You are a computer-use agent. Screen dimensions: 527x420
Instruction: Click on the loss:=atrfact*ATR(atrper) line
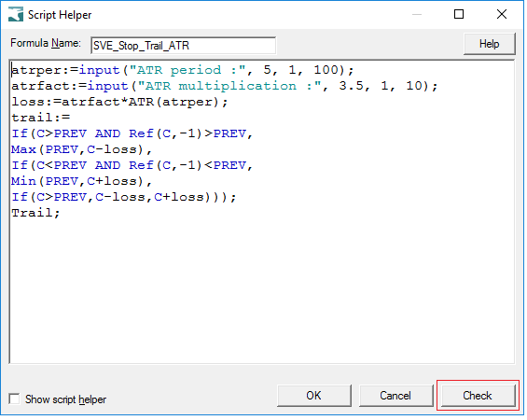(x=119, y=102)
